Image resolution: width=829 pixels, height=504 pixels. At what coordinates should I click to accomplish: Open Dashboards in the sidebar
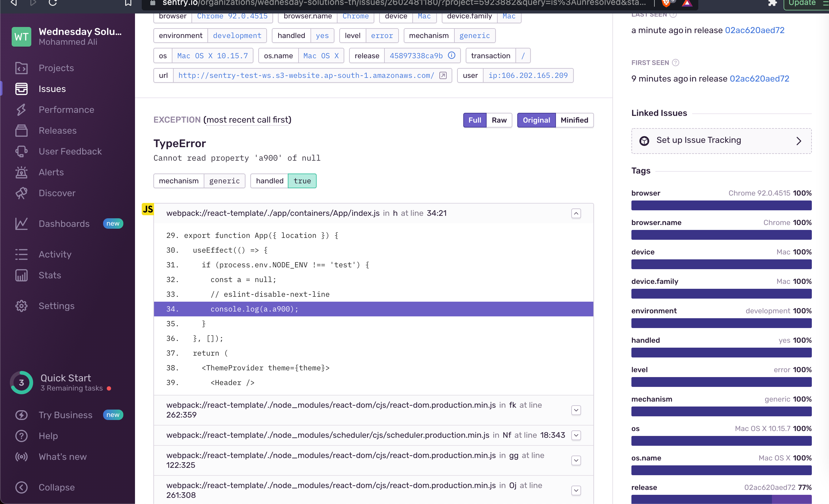click(x=64, y=223)
